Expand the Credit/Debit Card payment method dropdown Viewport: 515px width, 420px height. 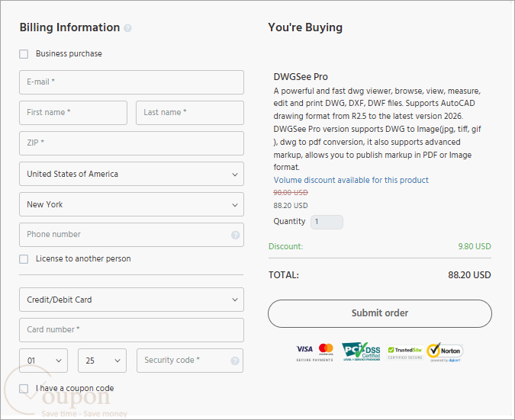131,300
